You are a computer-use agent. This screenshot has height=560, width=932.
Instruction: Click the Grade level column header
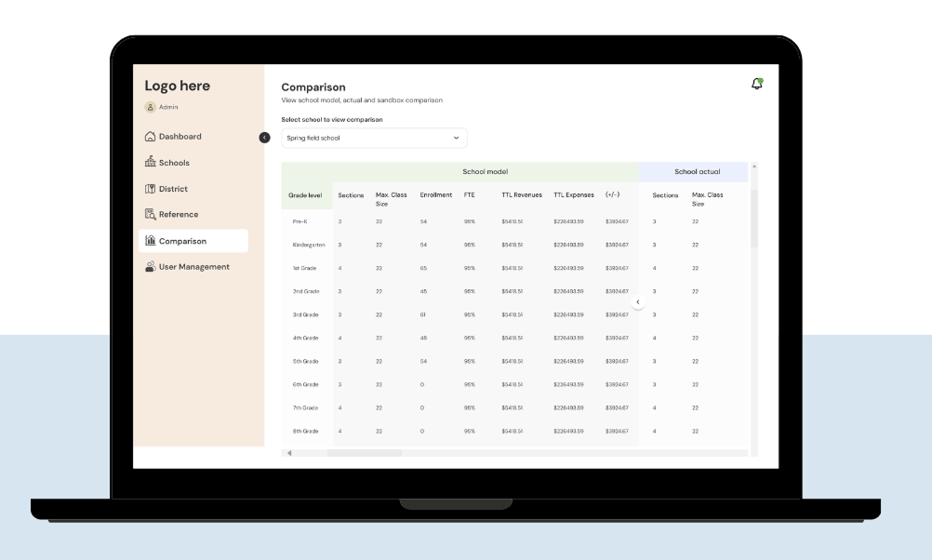tap(305, 195)
